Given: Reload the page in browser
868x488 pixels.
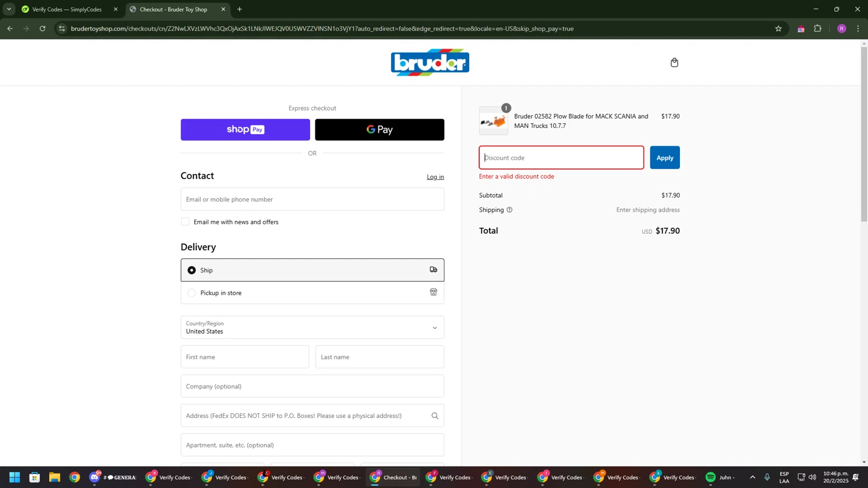Looking at the screenshot, I should point(42,28).
